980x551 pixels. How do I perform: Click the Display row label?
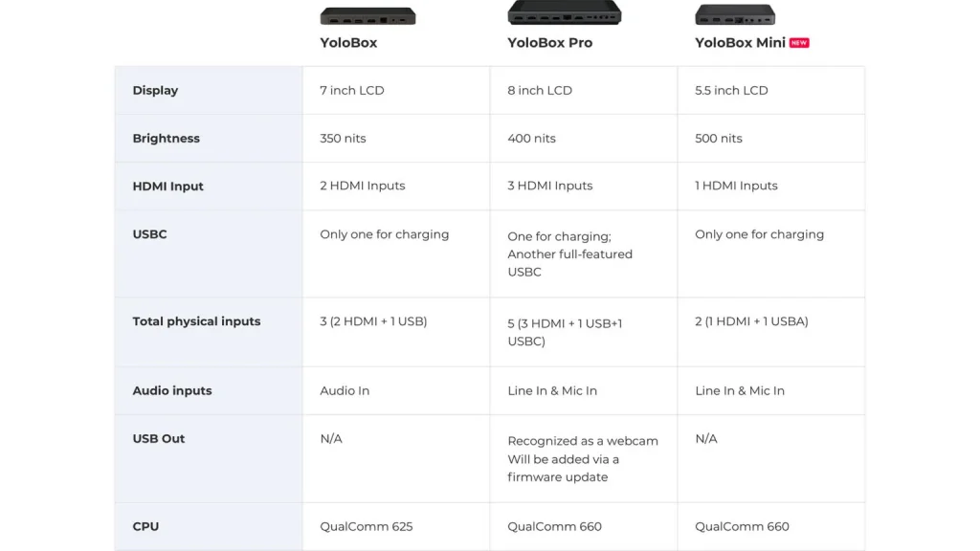pyautogui.click(x=155, y=91)
